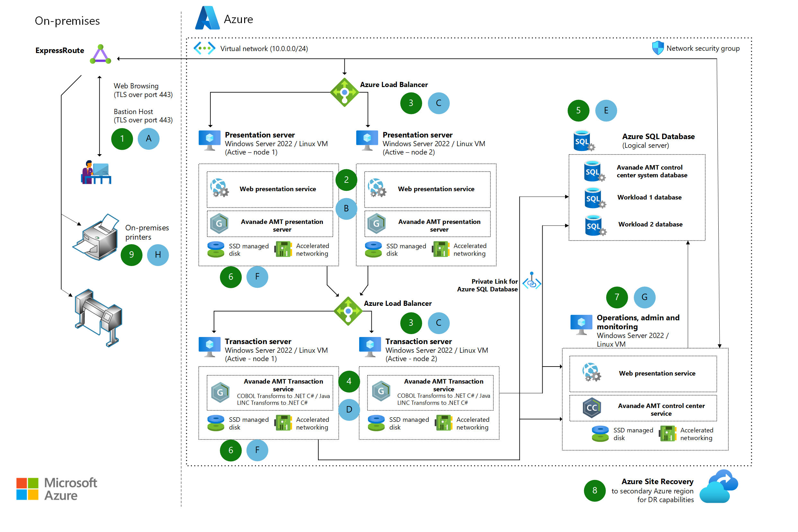Select the SSD managed disk icon in operations VM box
The width and height of the screenshot is (798, 532).
[600, 434]
